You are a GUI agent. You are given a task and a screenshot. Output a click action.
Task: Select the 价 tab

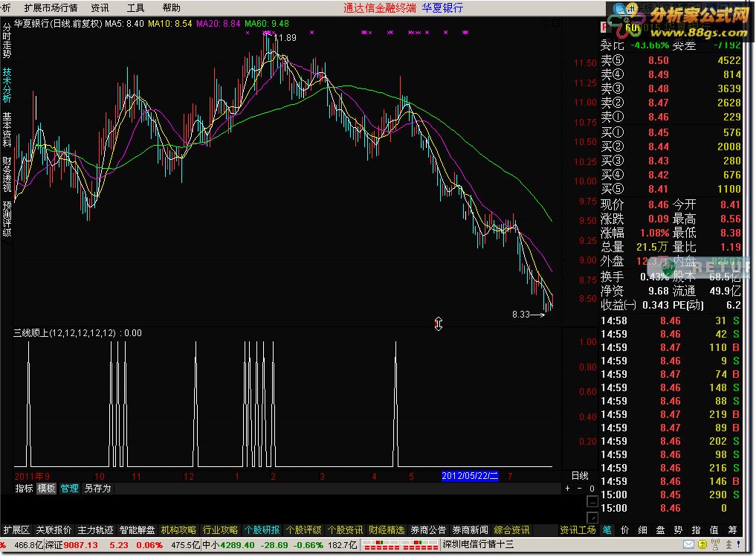(625, 530)
